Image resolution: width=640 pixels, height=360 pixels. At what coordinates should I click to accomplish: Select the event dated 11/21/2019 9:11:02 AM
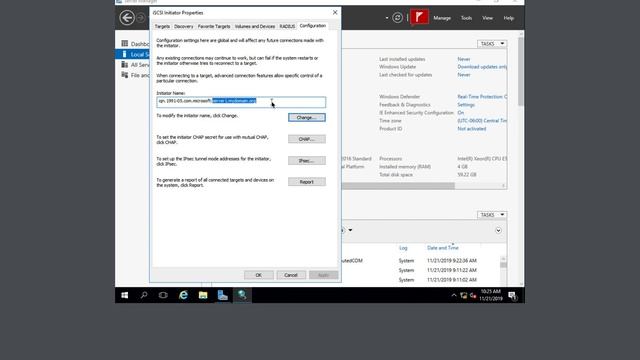(x=452, y=280)
